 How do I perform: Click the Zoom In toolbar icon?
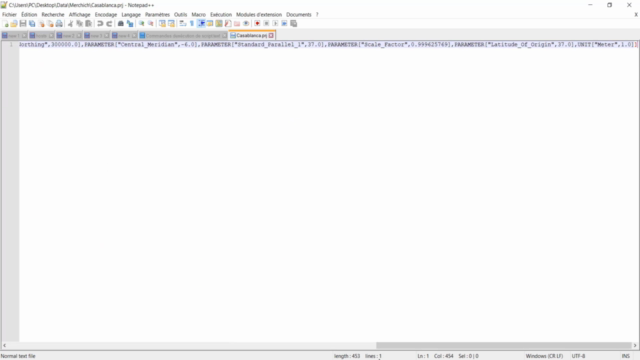click(142, 24)
